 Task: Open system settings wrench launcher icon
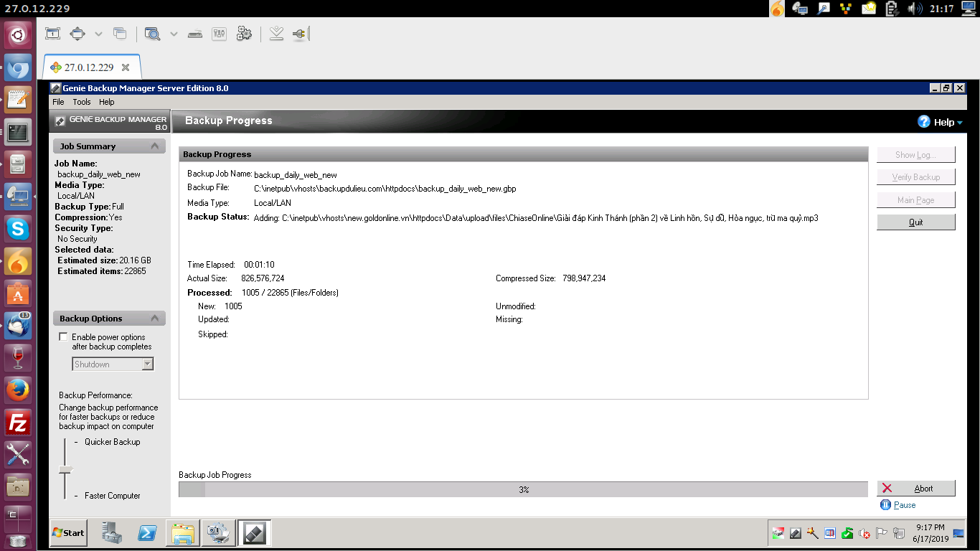coord(18,455)
